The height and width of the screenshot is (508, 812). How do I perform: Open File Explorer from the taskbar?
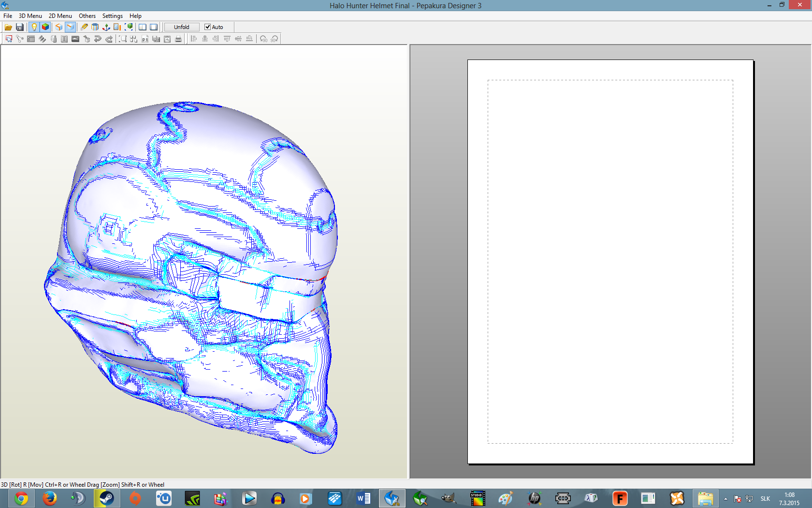[x=706, y=498]
